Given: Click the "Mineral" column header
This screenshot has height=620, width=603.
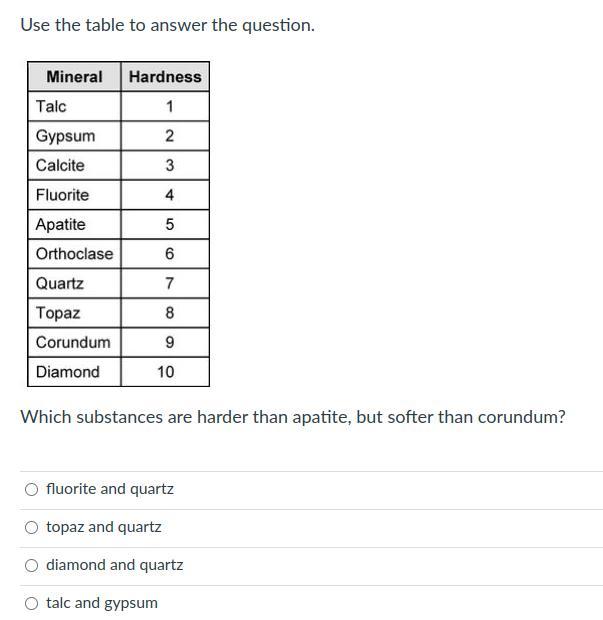Looking at the screenshot, I should coord(74,77).
